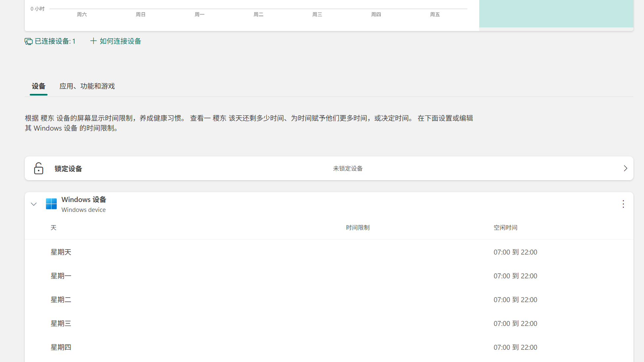This screenshot has height=362, width=644.
Task: Click the 周五 chart axis label
Action: pos(435,14)
